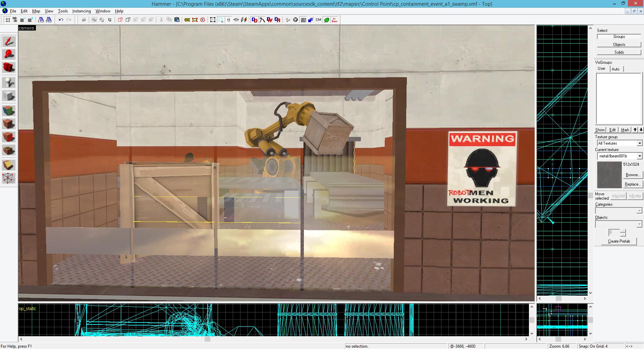
Task: Click the Save Window State icon
Action: [49, 20]
